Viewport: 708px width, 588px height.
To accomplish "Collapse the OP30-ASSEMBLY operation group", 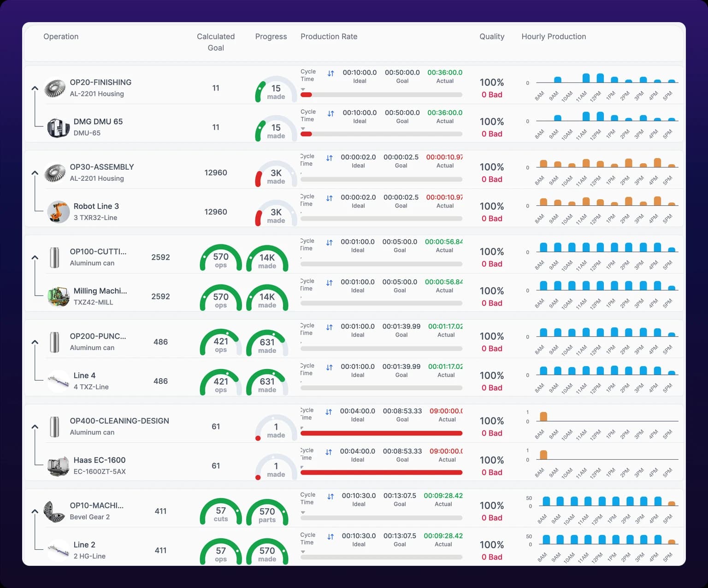I will pyautogui.click(x=35, y=173).
